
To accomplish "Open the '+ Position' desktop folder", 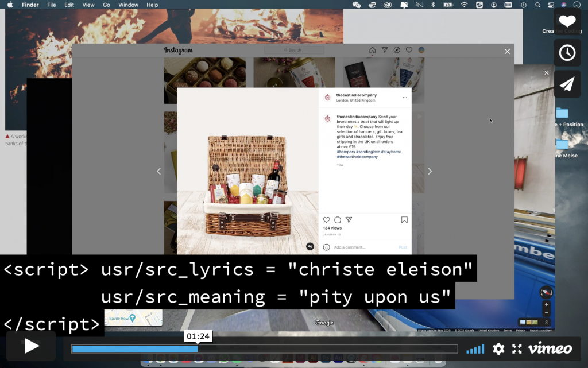I will coord(562,113).
